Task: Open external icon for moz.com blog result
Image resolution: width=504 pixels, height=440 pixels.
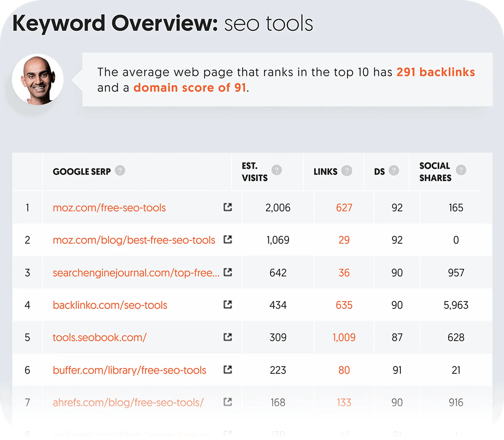Action: [x=228, y=239]
